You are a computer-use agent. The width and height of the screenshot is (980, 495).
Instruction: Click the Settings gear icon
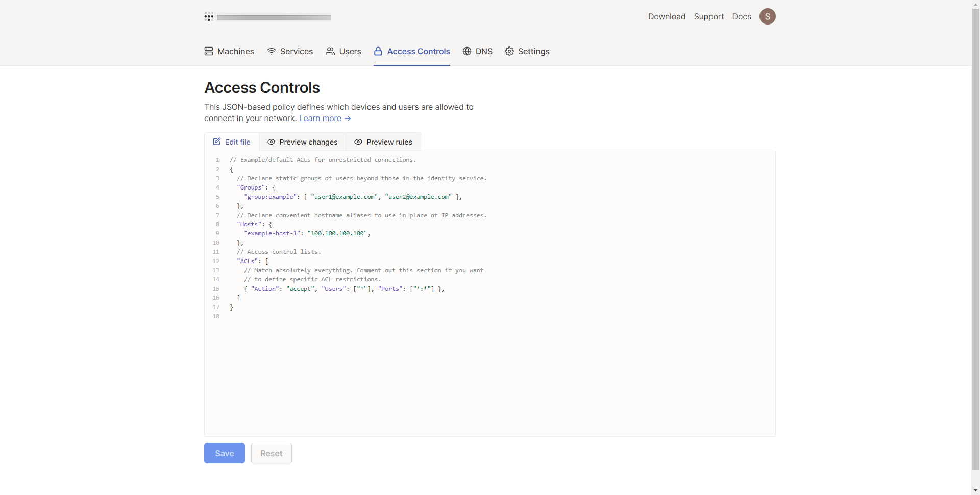click(509, 51)
